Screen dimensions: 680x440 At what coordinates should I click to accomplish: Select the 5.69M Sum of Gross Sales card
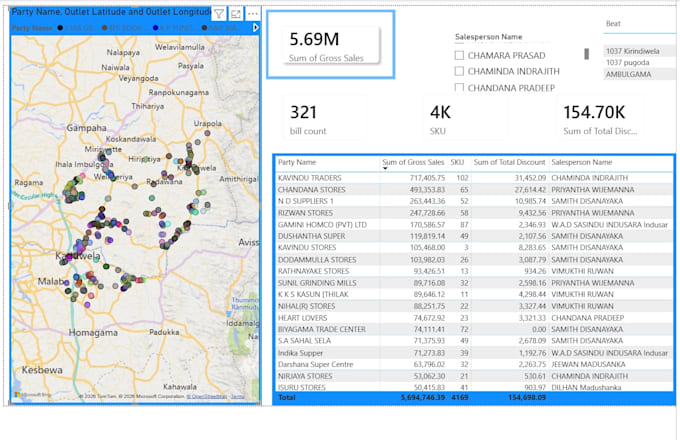pos(331,45)
